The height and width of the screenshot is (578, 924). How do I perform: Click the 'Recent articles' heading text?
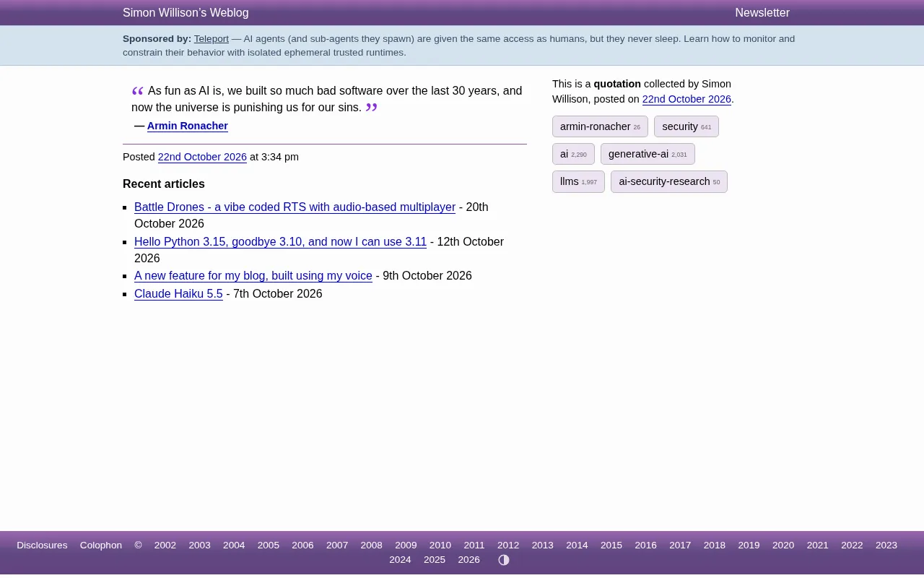pos(164,184)
